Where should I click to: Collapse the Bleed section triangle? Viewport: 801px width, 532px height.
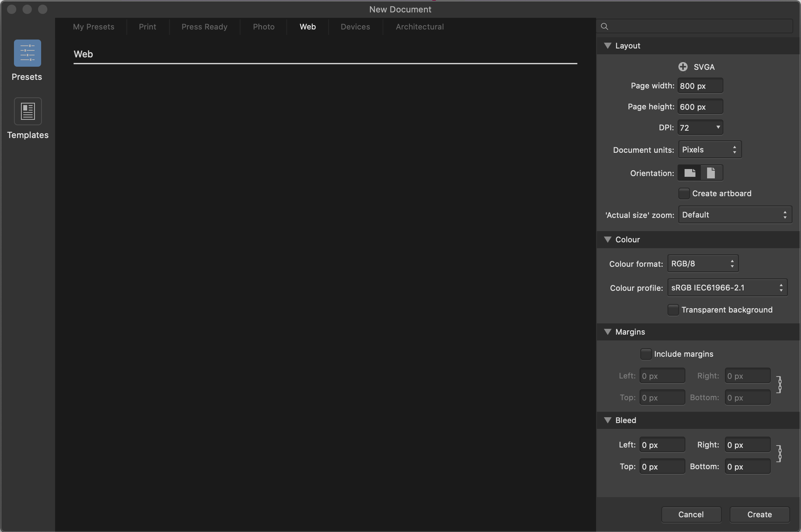pos(608,420)
